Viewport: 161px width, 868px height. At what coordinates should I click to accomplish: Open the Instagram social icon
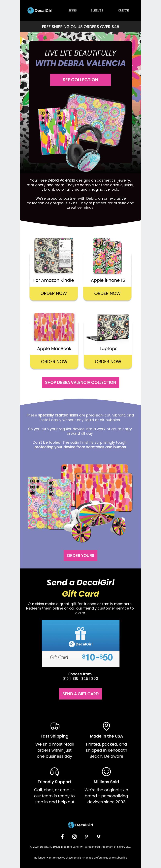pyautogui.click(x=74, y=836)
